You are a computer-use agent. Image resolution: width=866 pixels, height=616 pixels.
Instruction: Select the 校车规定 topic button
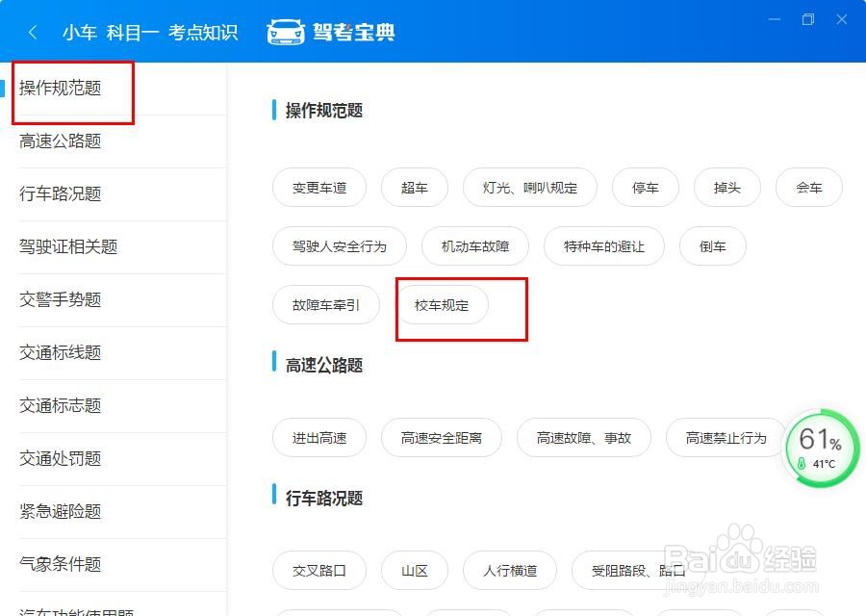pos(442,305)
